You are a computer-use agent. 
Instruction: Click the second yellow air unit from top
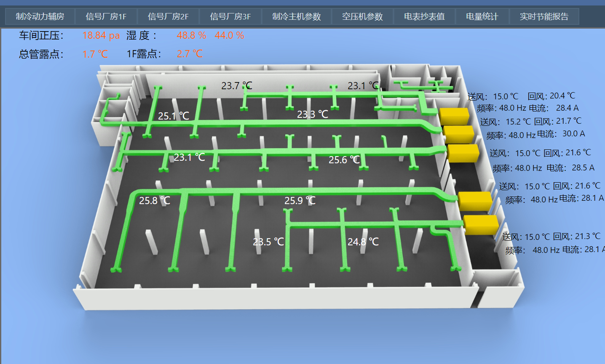[x=459, y=134]
